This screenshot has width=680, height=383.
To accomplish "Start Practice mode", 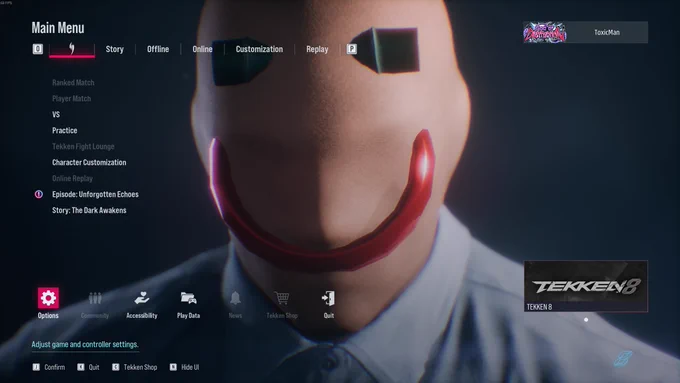I will (65, 130).
